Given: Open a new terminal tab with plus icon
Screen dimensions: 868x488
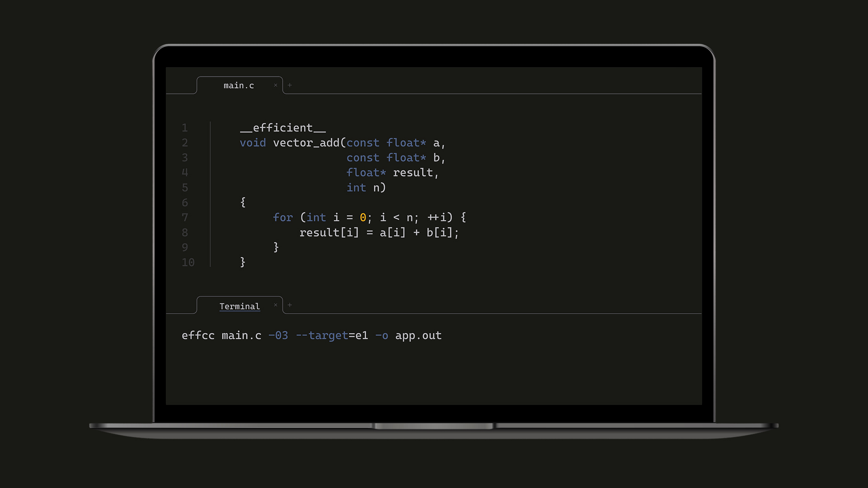Looking at the screenshot, I should coord(290,305).
